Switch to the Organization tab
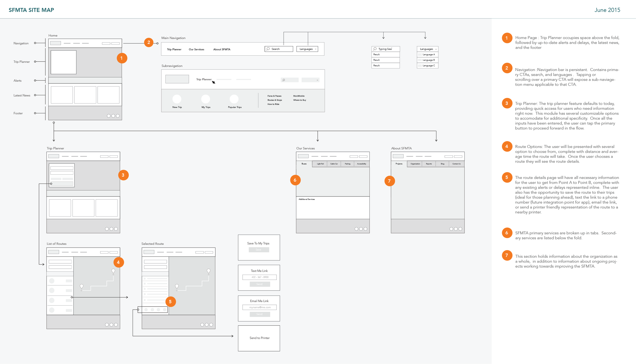Viewport: 636px width, 364px height. (x=415, y=164)
